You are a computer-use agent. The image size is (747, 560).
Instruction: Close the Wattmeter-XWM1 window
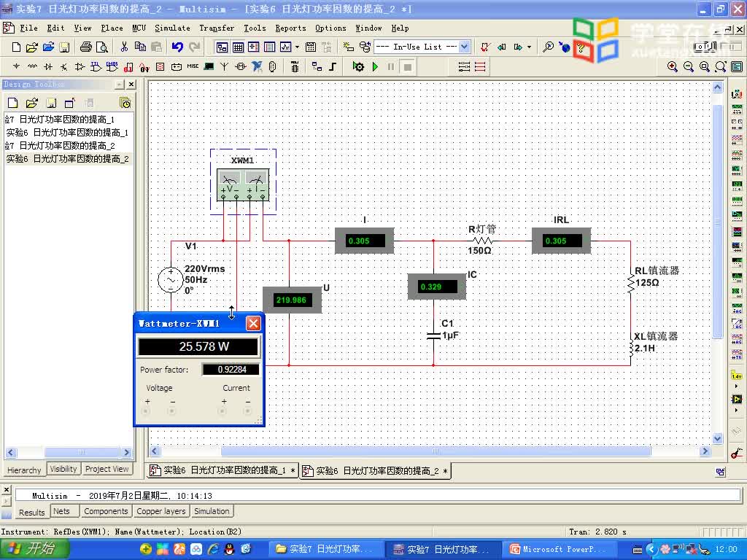[x=253, y=323]
